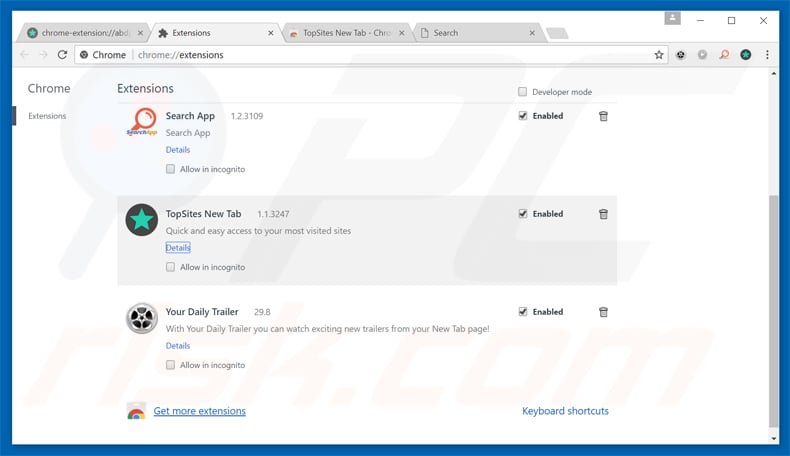Allow Your Daily Trailer in incognito

click(x=170, y=365)
